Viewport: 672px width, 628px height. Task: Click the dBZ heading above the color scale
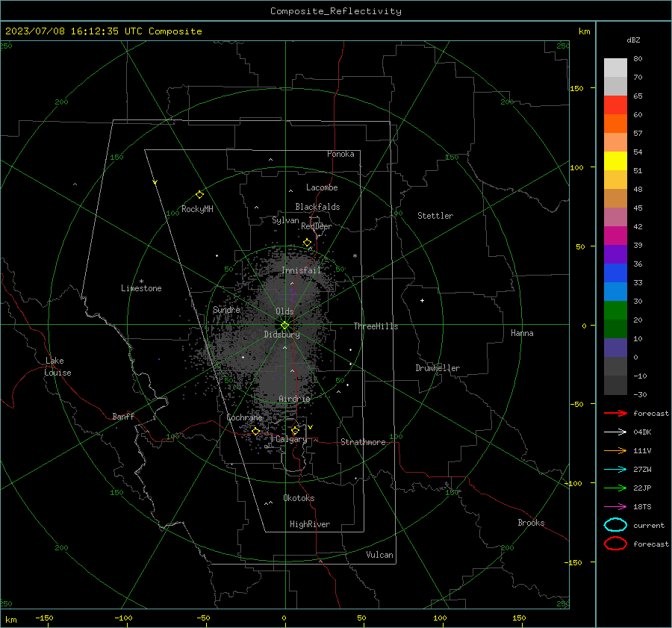coord(633,40)
